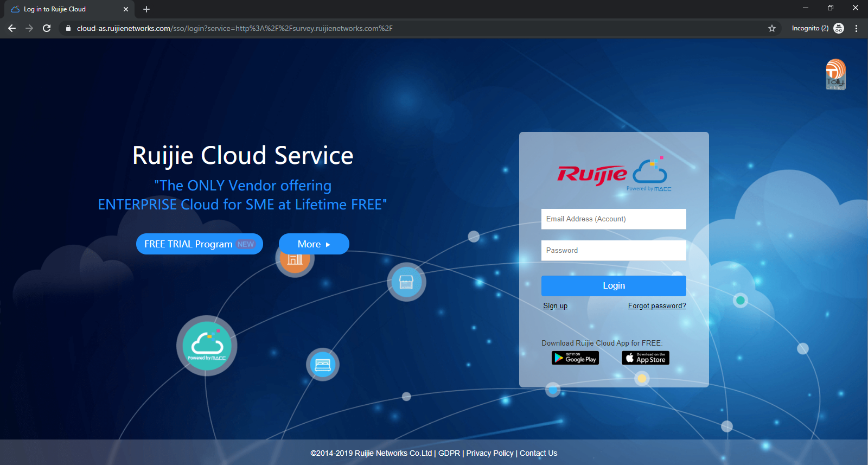Click the blue bed hotel circle icon
The image size is (868, 465).
[x=323, y=365]
